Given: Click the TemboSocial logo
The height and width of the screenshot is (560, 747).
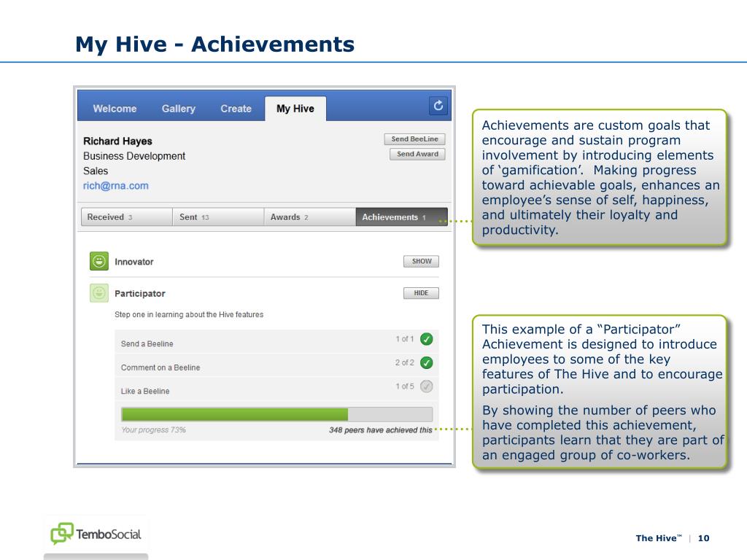Looking at the screenshot, I should [x=96, y=534].
